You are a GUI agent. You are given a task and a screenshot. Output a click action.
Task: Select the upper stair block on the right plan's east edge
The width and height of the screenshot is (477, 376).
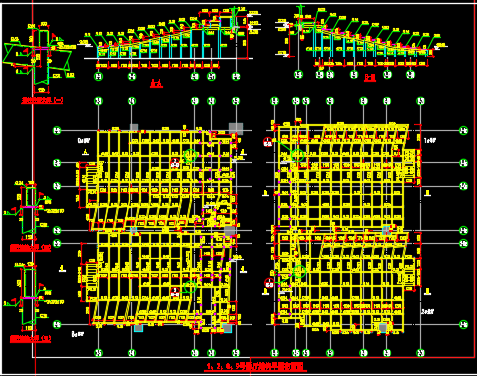410,163
